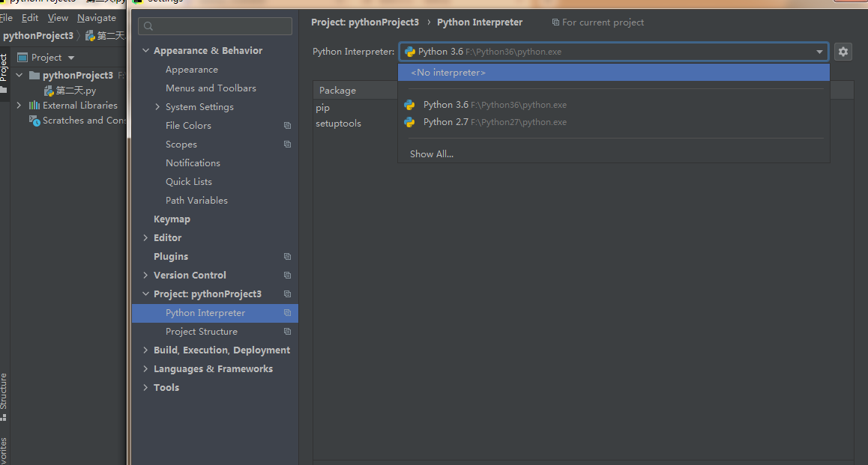
Task: Click the project-level icon next to Project Structure
Action: coord(287,332)
